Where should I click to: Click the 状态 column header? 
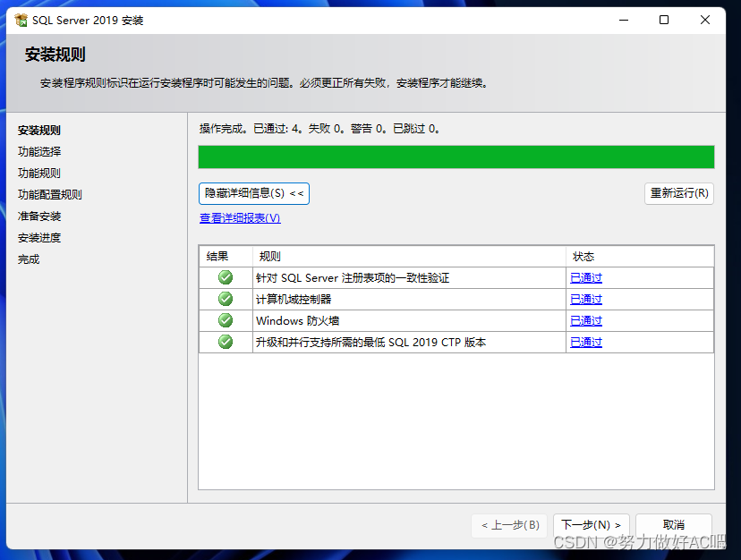[x=640, y=257]
